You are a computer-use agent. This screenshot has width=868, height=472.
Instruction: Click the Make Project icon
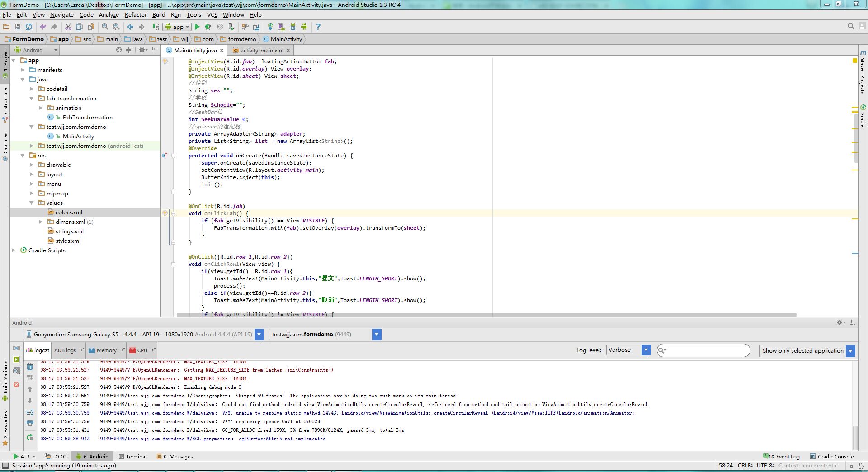156,27
